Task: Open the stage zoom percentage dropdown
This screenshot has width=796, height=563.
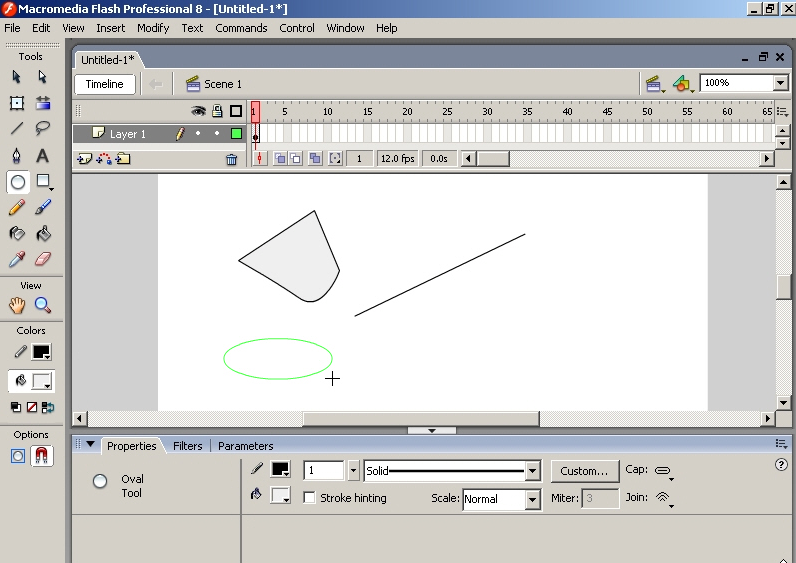Action: pyautogui.click(x=781, y=83)
